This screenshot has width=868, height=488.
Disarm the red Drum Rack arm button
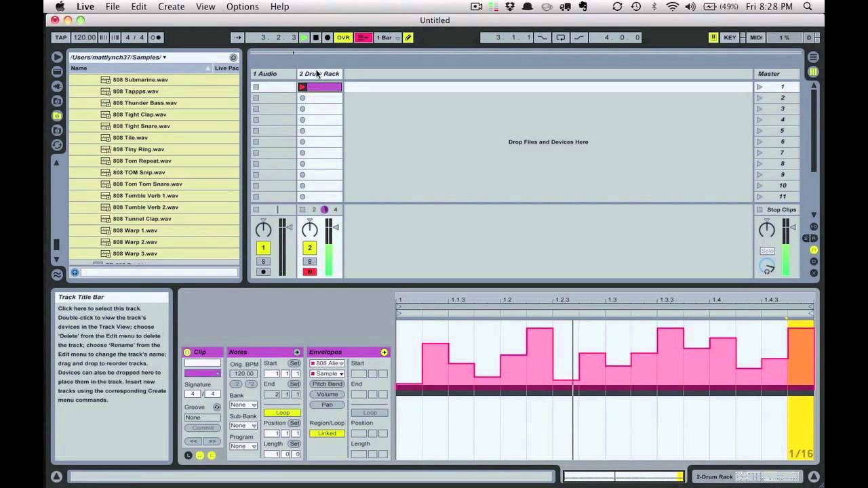(310, 272)
